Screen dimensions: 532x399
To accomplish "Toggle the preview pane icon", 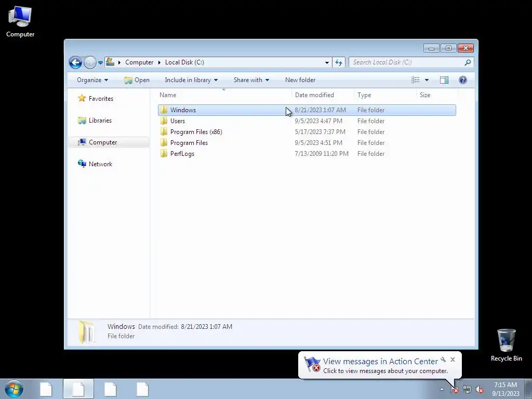I will (x=444, y=80).
